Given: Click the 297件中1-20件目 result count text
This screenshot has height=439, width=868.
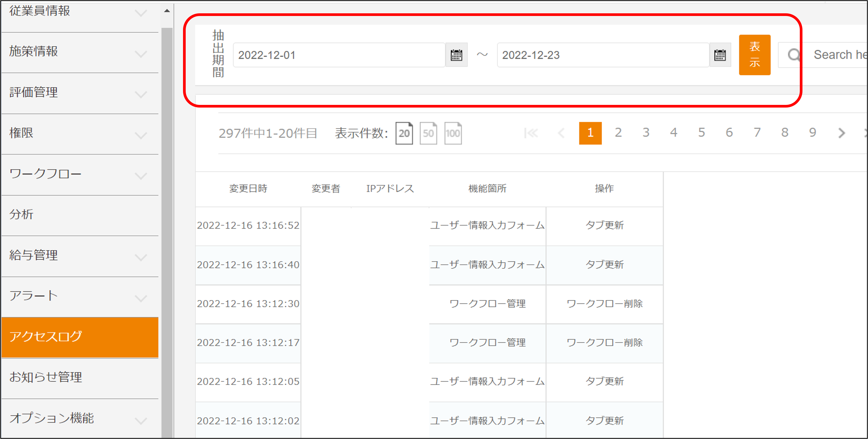Looking at the screenshot, I should pyautogui.click(x=268, y=133).
